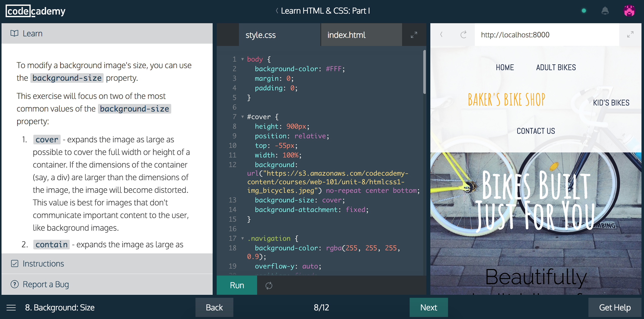The height and width of the screenshot is (319, 644).
Task: Click the code editor vertical scrollbar
Action: pyautogui.click(x=425, y=72)
